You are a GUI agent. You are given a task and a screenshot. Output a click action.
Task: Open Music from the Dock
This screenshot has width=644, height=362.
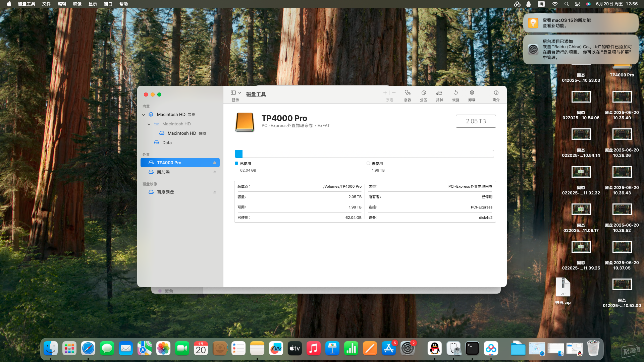pos(314,349)
